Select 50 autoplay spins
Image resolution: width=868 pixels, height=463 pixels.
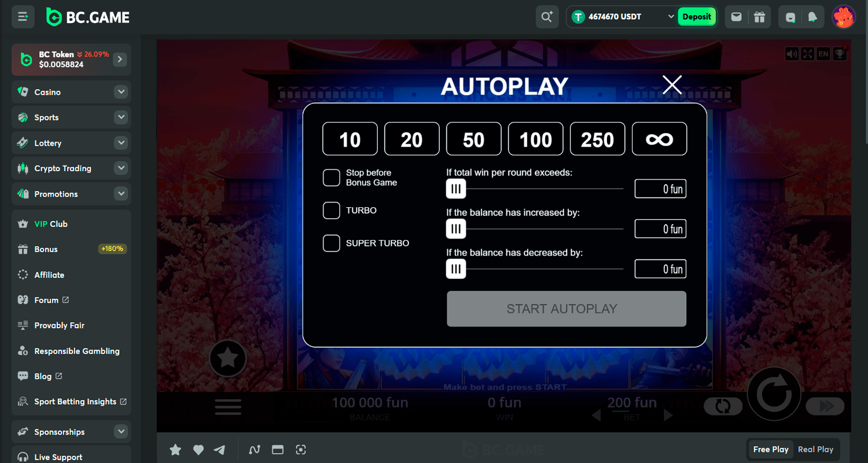tap(474, 139)
